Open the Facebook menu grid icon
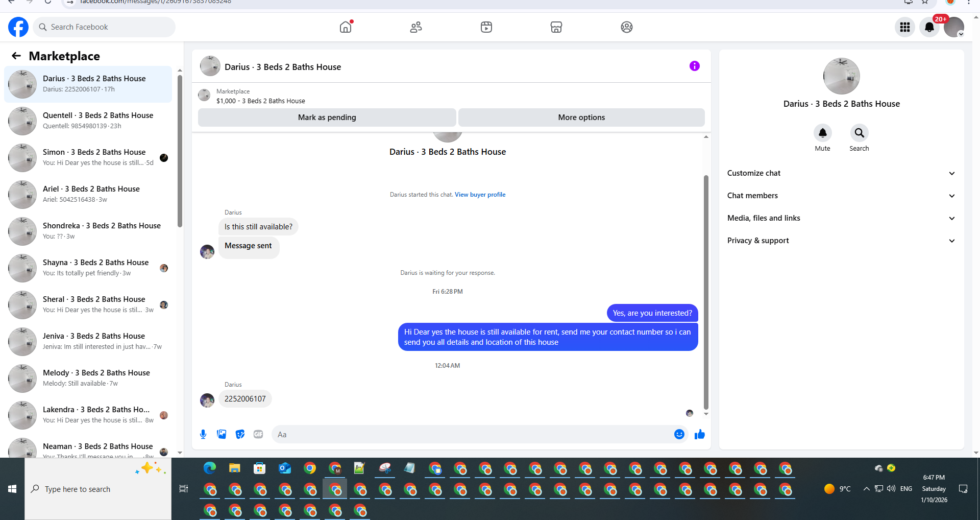 [905, 27]
